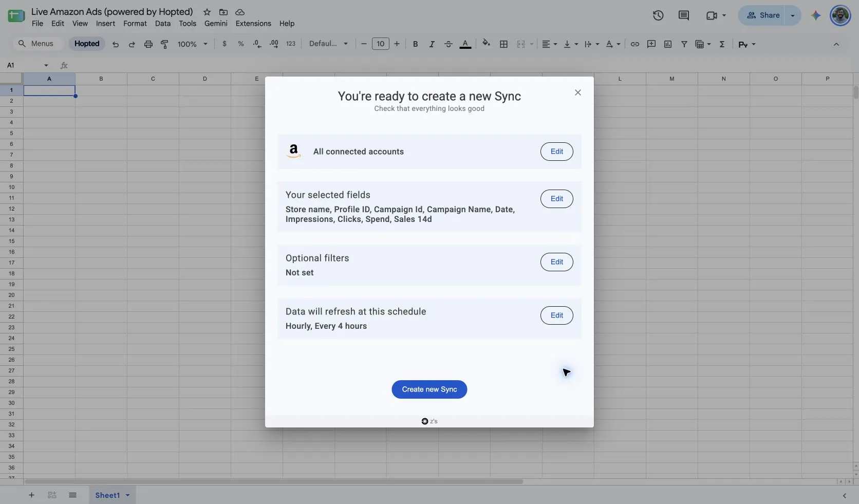Format as currency with dollar icon
Viewport: 859px width, 504px height.
[x=225, y=44]
